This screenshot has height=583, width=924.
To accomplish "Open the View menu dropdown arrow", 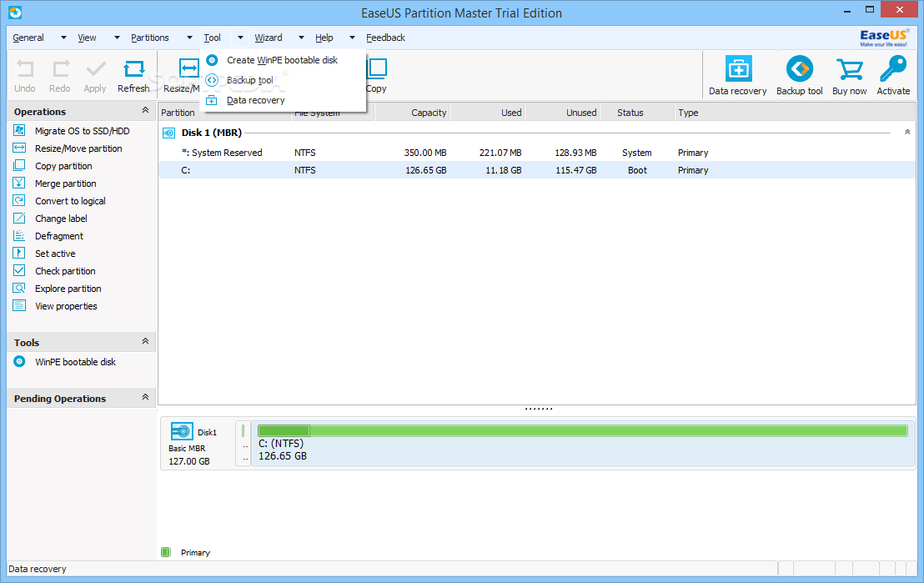I will point(117,38).
